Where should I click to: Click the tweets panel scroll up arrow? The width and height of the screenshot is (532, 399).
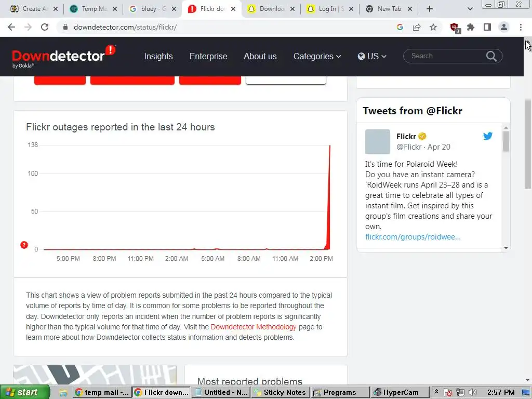point(506,128)
